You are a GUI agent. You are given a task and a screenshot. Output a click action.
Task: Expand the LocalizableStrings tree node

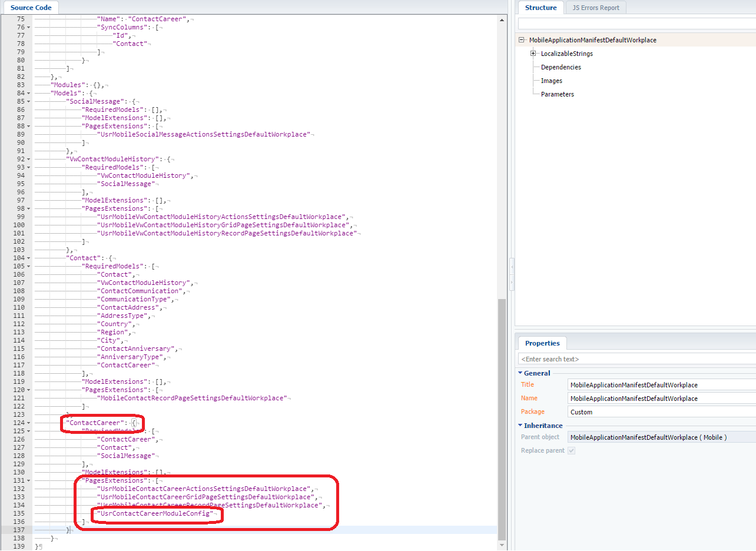click(x=533, y=54)
